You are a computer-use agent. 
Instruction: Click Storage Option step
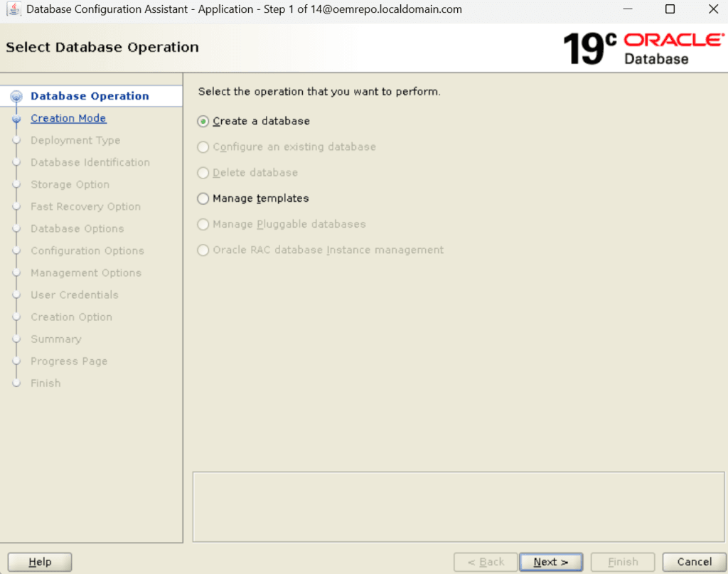[70, 184]
